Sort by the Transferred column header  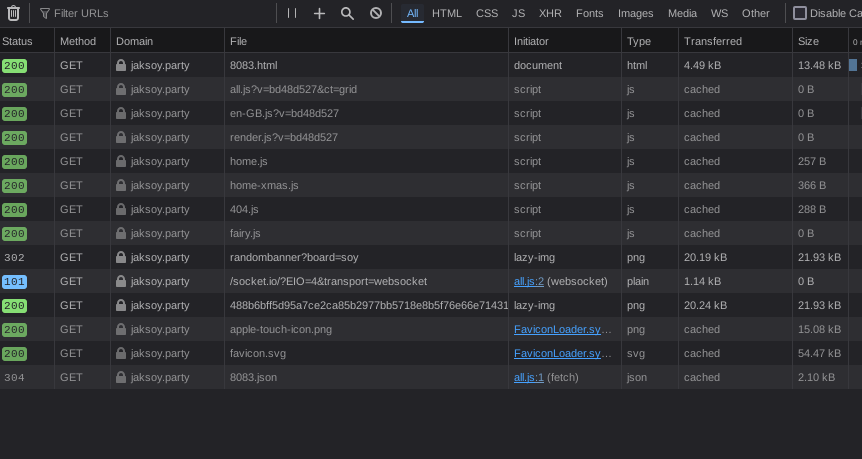(x=712, y=41)
